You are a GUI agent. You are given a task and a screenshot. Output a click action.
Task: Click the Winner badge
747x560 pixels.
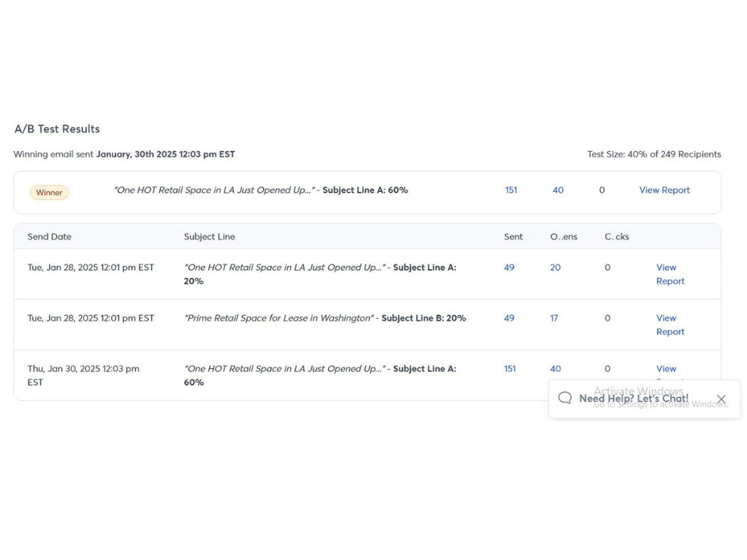[x=49, y=193]
